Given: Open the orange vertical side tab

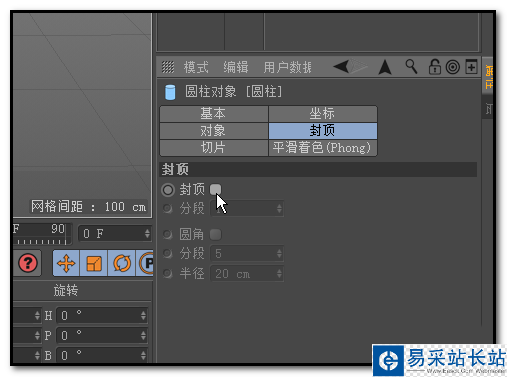Looking at the screenshot, I should [488, 76].
